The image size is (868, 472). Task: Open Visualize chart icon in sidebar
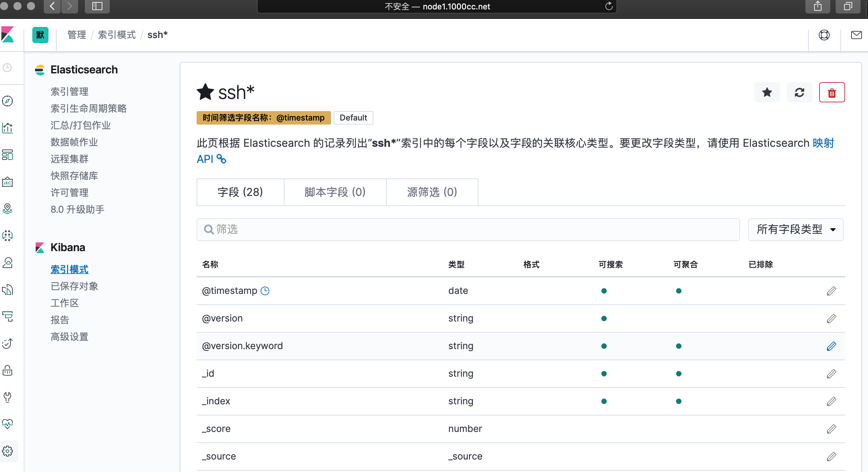(x=7, y=128)
